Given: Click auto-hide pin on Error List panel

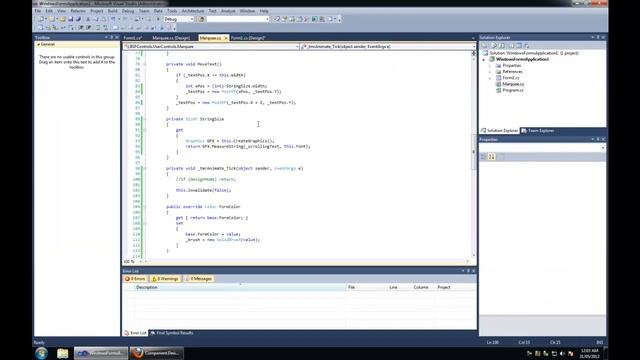Looking at the screenshot, I should (x=468, y=271).
